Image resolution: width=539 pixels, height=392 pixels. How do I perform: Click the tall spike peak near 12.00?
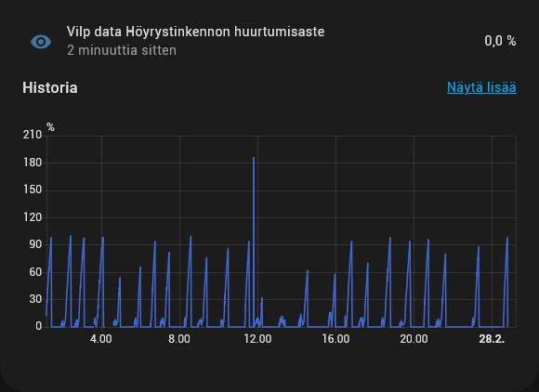click(254, 158)
